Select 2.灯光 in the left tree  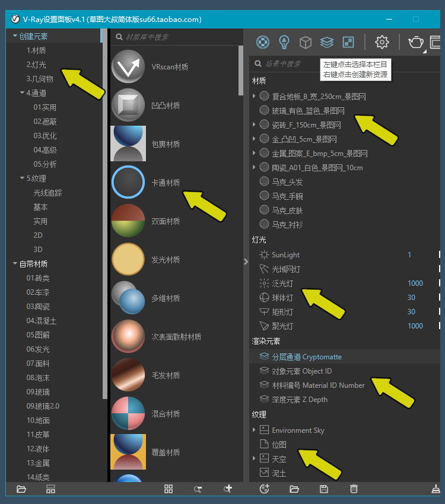pyautogui.click(x=36, y=65)
